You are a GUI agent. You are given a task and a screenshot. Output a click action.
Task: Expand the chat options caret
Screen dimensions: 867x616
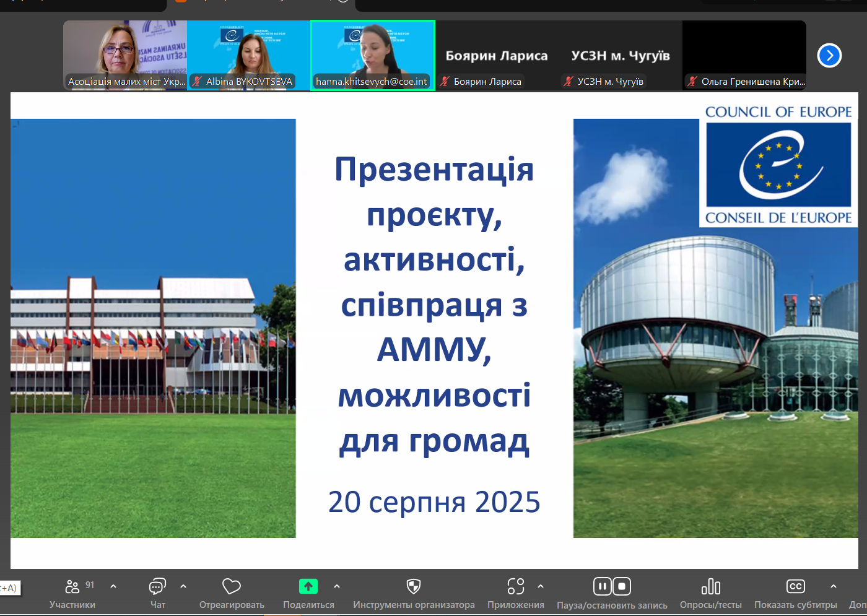coord(183,586)
